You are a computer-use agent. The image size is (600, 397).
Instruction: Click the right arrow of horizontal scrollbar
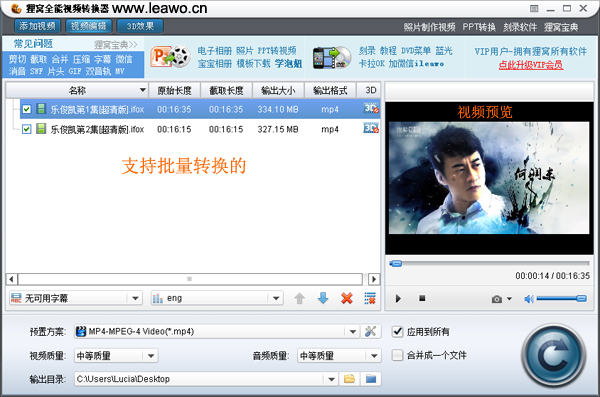coord(374,279)
